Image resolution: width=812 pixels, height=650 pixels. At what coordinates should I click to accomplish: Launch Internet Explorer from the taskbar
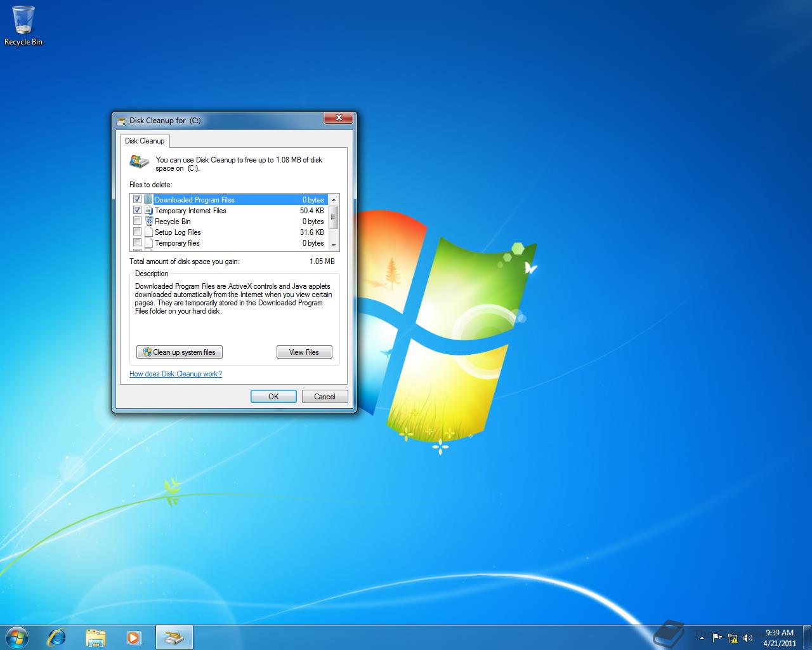click(57, 637)
